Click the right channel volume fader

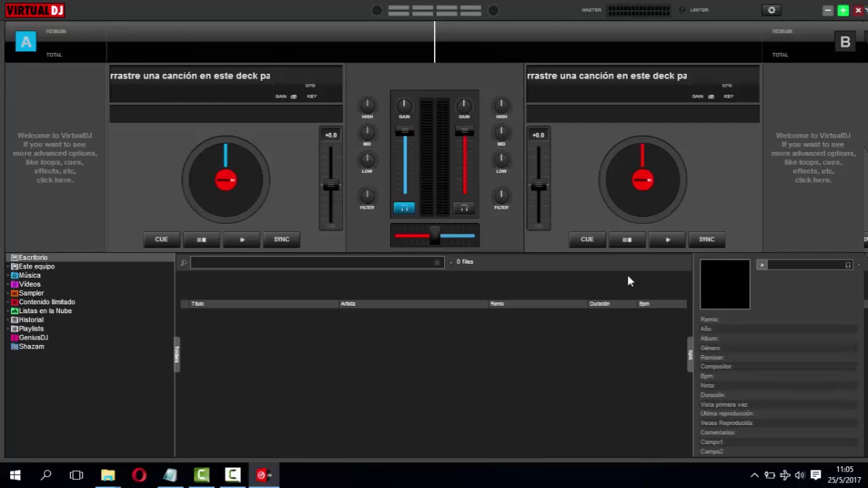tap(465, 131)
